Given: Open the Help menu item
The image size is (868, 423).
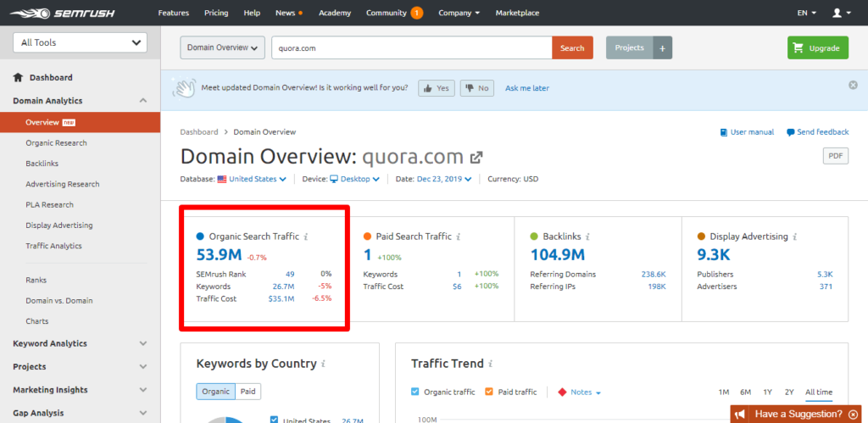Looking at the screenshot, I should [x=252, y=13].
